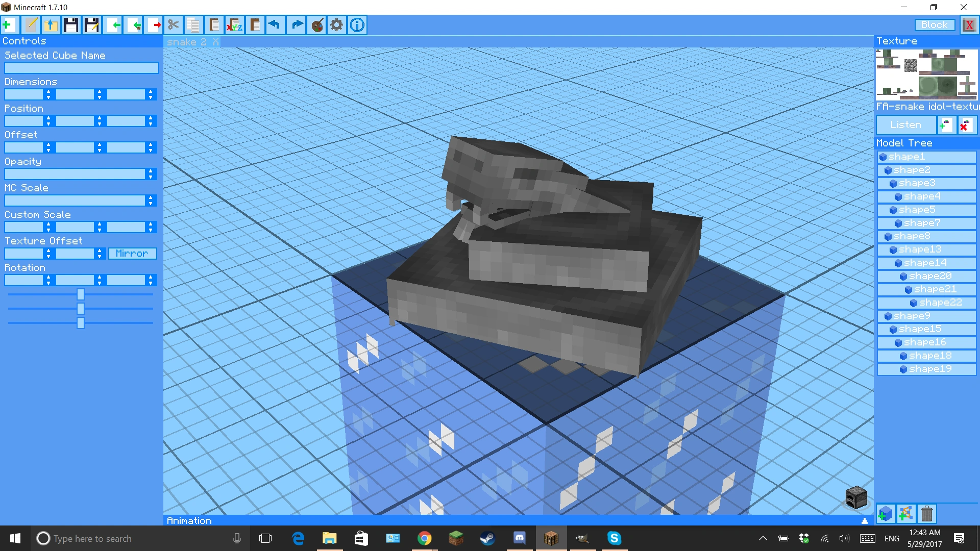980x551 pixels.
Task: Open the paint palette texture tool
Action: [317, 24]
